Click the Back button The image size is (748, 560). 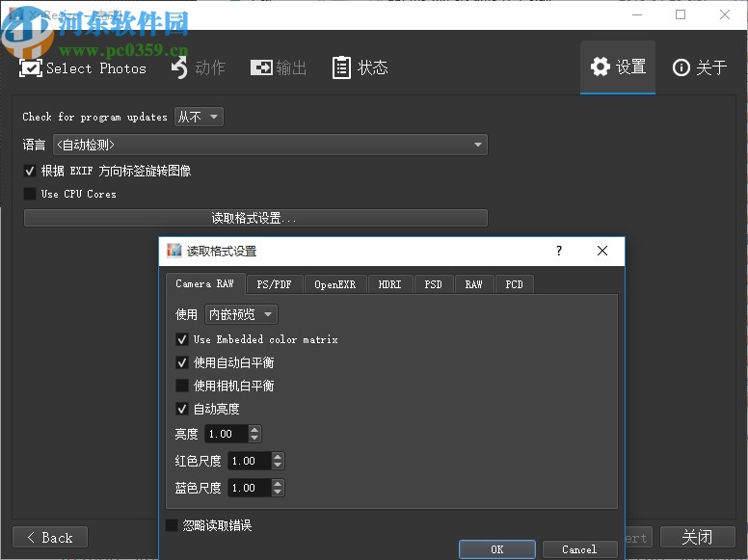[x=50, y=538]
